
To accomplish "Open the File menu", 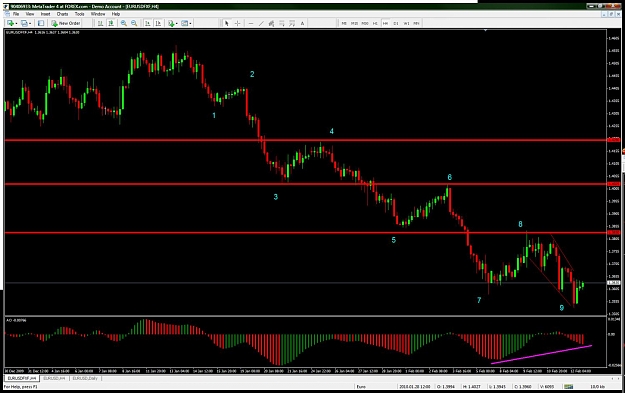I will click(16, 14).
